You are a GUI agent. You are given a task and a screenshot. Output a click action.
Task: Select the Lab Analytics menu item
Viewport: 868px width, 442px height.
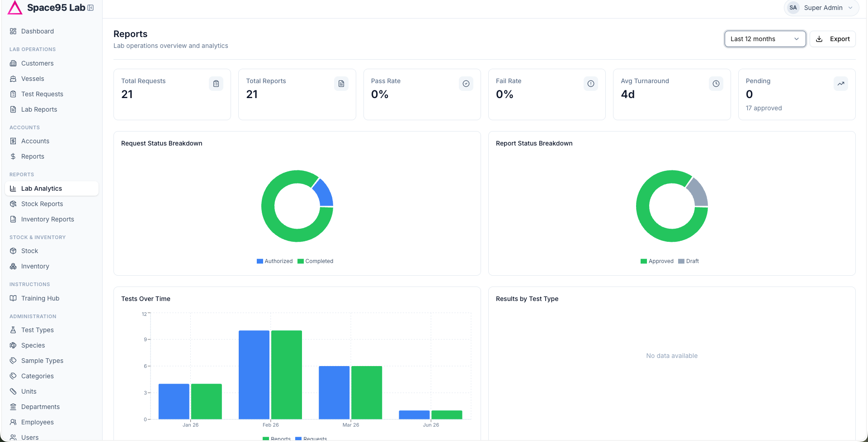[52, 188]
